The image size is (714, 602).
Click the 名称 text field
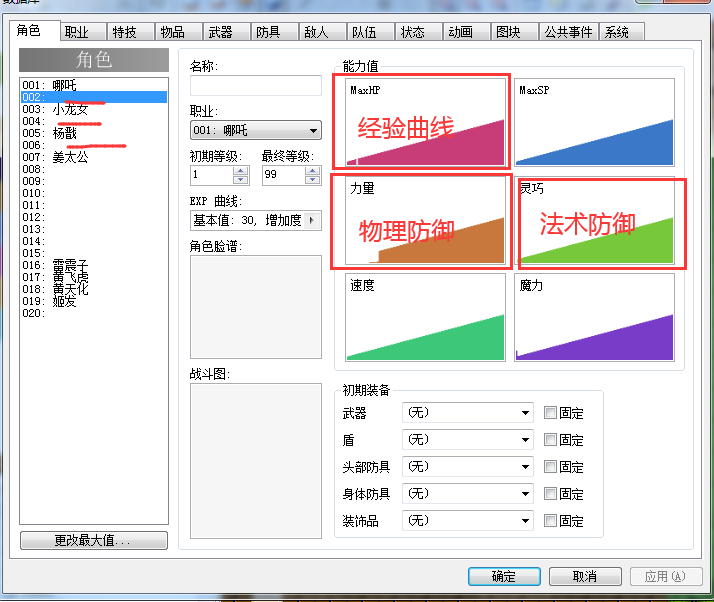point(256,86)
